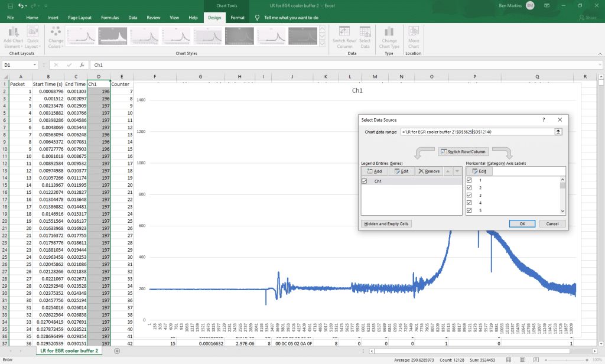Click the Select Data ribbon icon
Screen dimensions: 605x364
[365, 38]
